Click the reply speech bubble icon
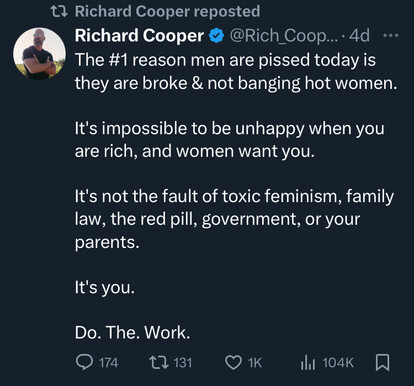Viewport: 414px width, 386px height. pos(84,362)
